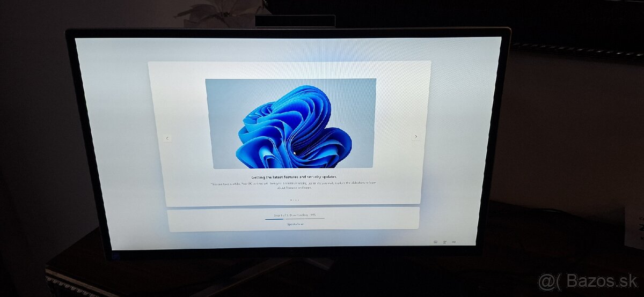Click empty area of the progress panel left of Update later
This screenshot has height=297, width=644.
click(x=215, y=220)
